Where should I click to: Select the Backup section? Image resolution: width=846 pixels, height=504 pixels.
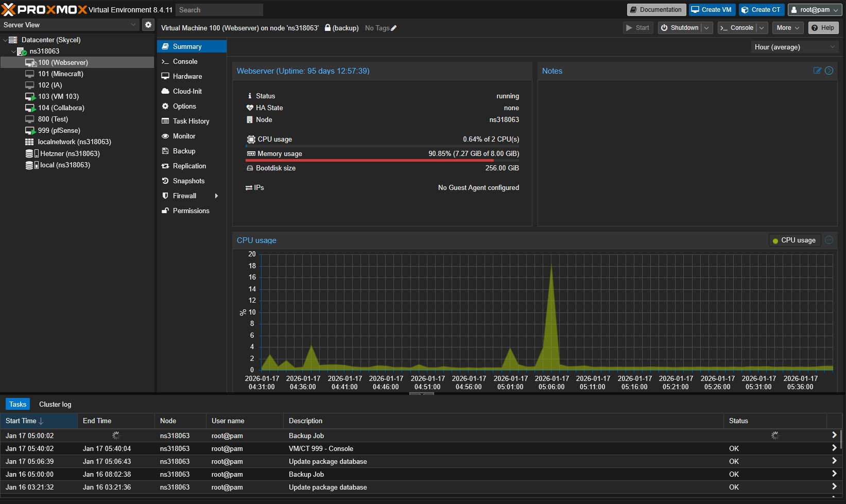coord(183,151)
